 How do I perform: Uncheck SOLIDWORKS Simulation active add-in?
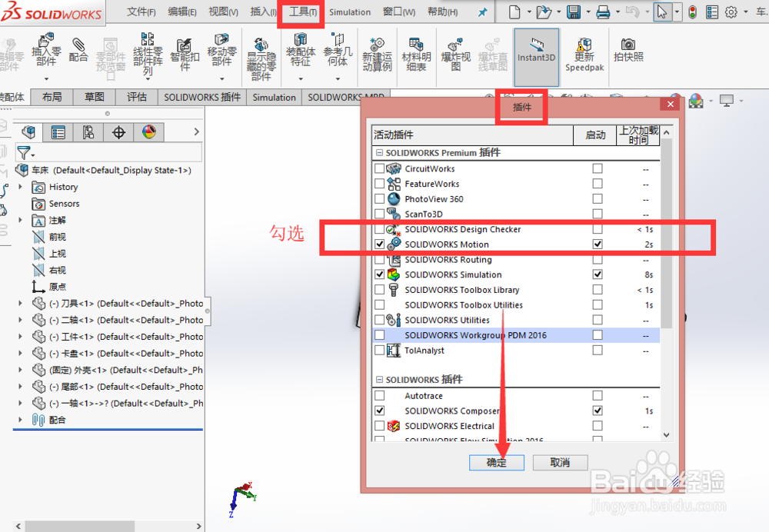click(x=379, y=274)
